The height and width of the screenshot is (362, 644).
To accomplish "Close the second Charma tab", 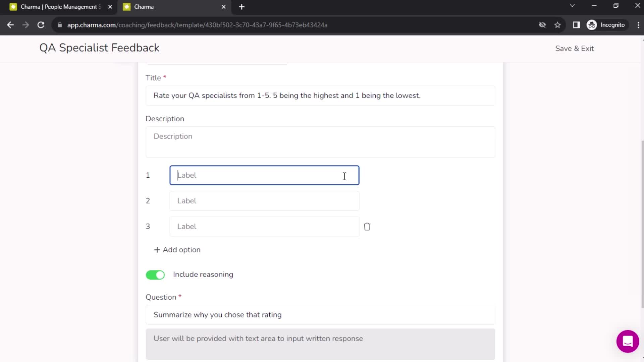I will point(224,7).
